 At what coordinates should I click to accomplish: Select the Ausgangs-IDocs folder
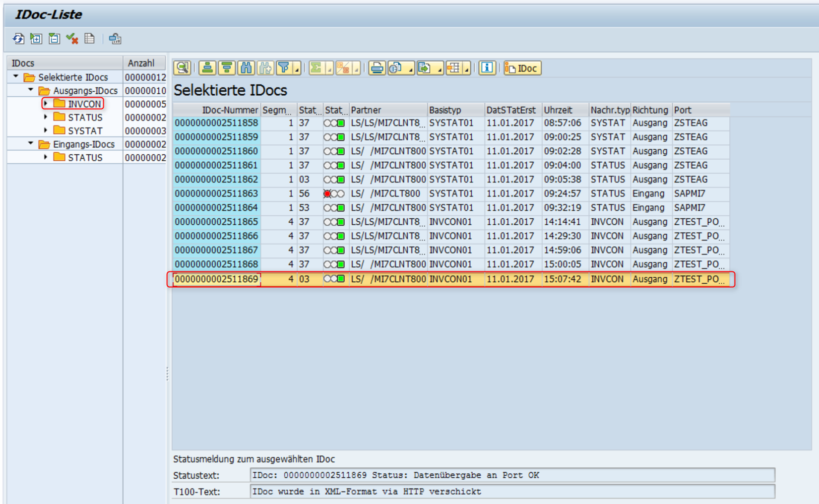[78, 90]
